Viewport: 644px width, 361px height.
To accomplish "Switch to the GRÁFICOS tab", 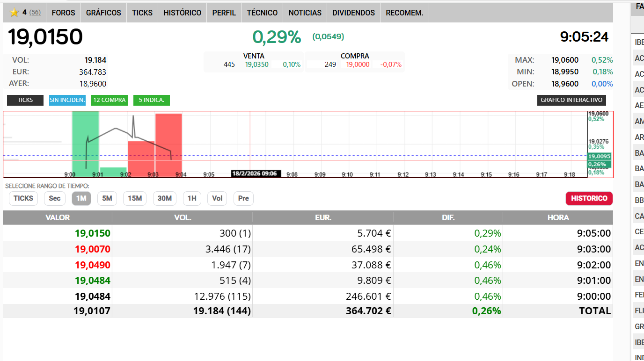I will [103, 13].
